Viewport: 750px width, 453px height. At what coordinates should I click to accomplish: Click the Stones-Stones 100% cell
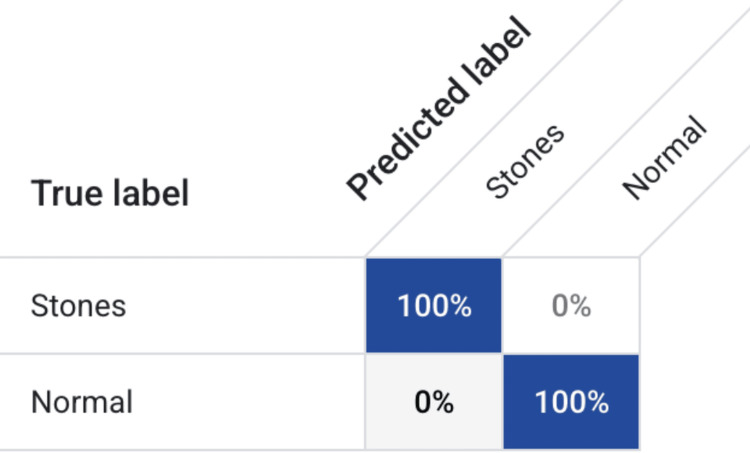pyautogui.click(x=434, y=306)
